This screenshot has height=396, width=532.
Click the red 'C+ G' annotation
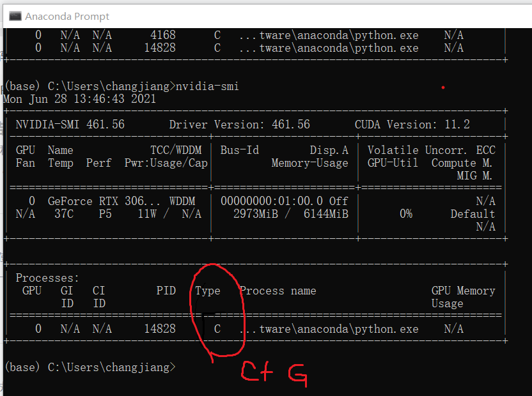274,372
